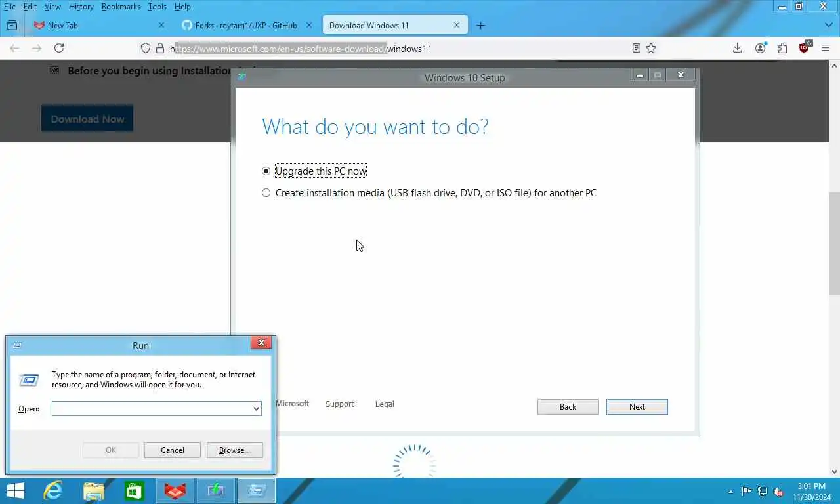Viewport: 840px width, 504px height.
Task: Bookmark this page with the star icon
Action: 651,48
